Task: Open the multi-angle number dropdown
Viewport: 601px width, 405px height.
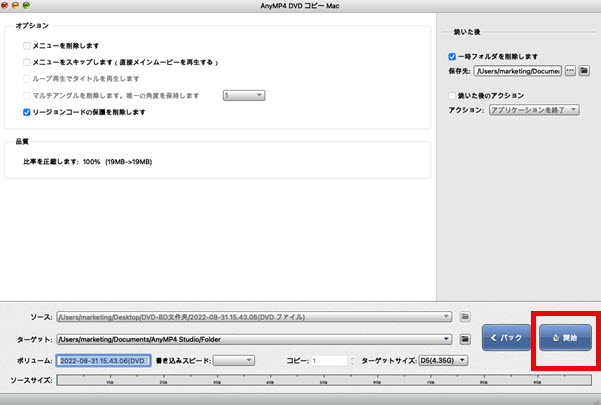Action: point(244,95)
